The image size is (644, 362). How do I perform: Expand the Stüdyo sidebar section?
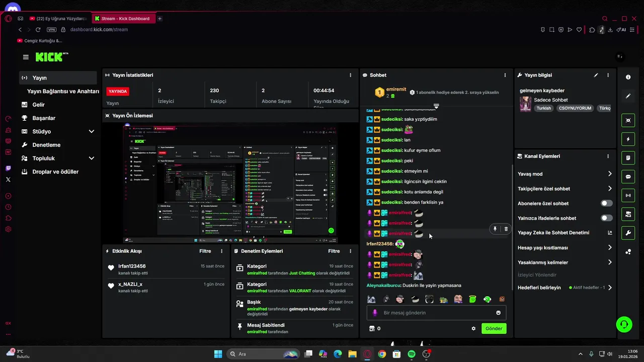tap(92, 132)
